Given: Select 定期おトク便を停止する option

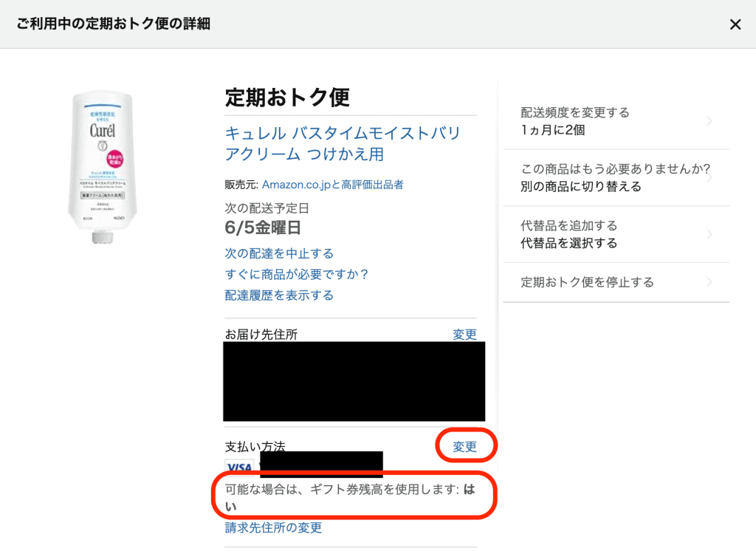Looking at the screenshot, I should (616, 282).
